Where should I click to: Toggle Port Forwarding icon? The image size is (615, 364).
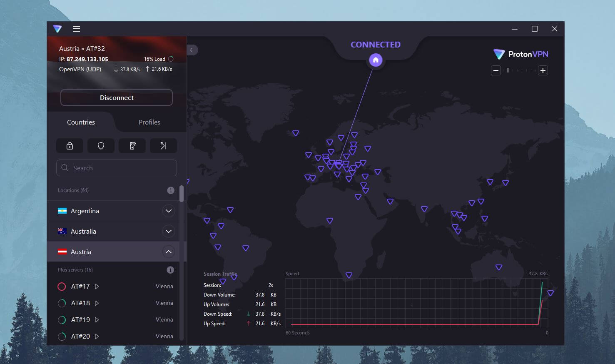click(163, 146)
